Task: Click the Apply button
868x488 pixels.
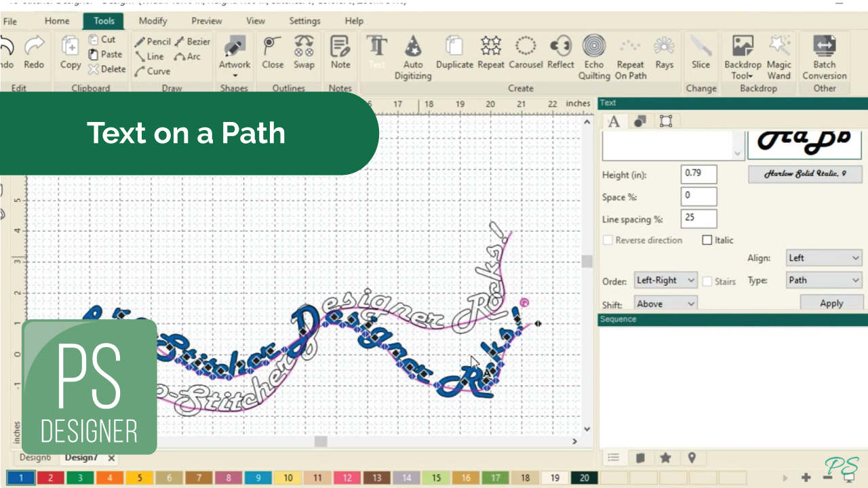Action: [x=831, y=303]
